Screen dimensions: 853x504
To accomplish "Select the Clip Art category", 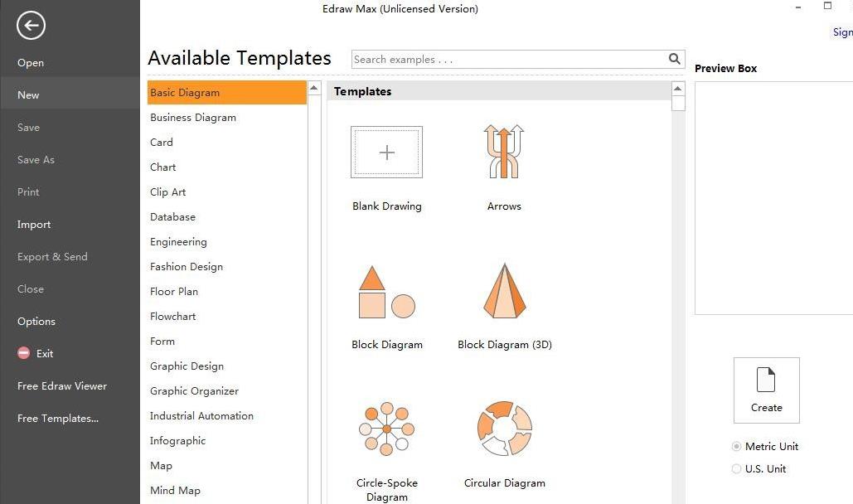I will tap(168, 192).
